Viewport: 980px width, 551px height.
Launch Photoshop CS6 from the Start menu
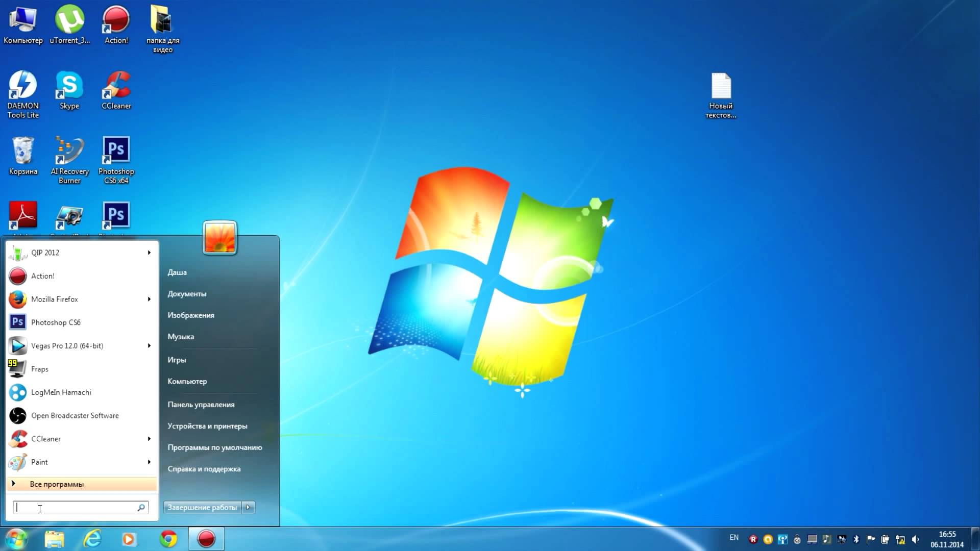click(x=82, y=322)
